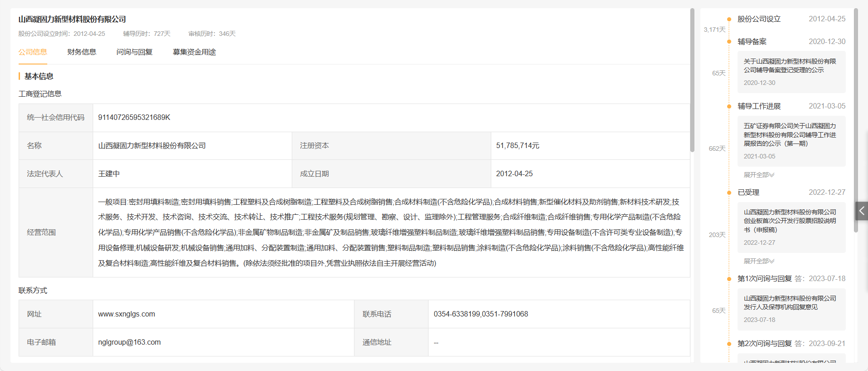Click legal representative 王建中

click(x=109, y=174)
